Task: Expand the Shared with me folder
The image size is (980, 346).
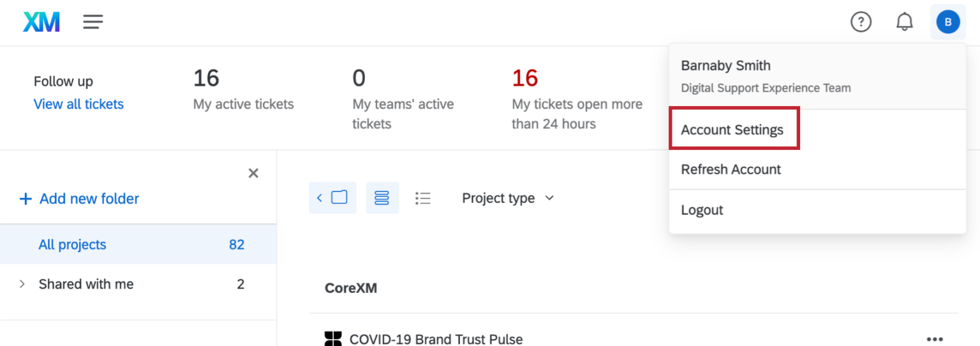Action: [22, 284]
